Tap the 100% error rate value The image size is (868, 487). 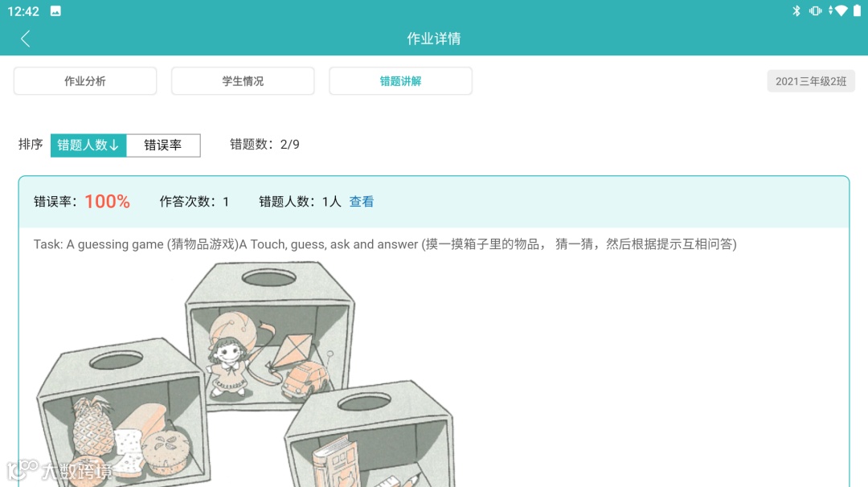tap(108, 202)
